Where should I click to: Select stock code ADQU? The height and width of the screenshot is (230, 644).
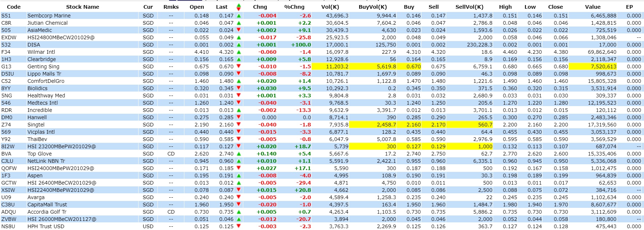[x=9, y=212]
